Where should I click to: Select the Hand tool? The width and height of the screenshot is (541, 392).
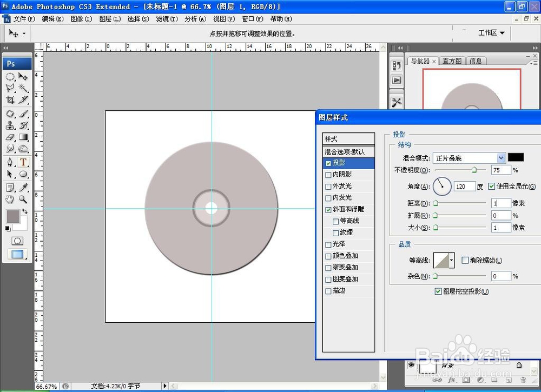10,200
